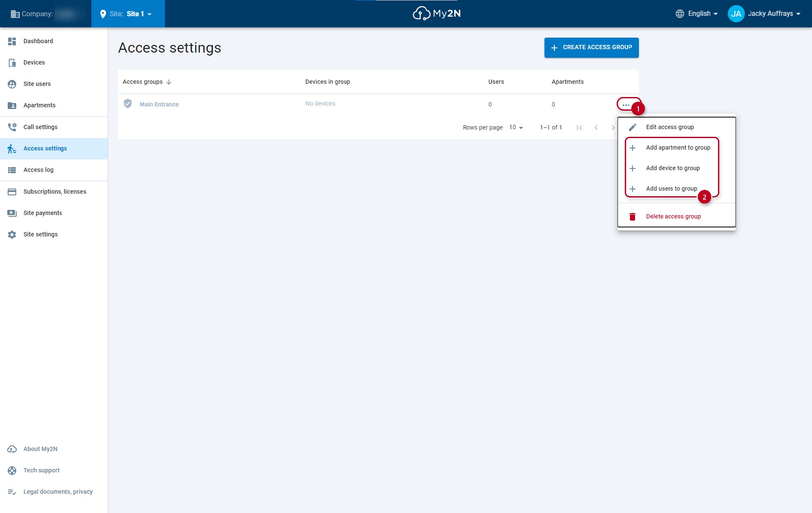Expand the Site 1 selector dropdown

pos(128,14)
